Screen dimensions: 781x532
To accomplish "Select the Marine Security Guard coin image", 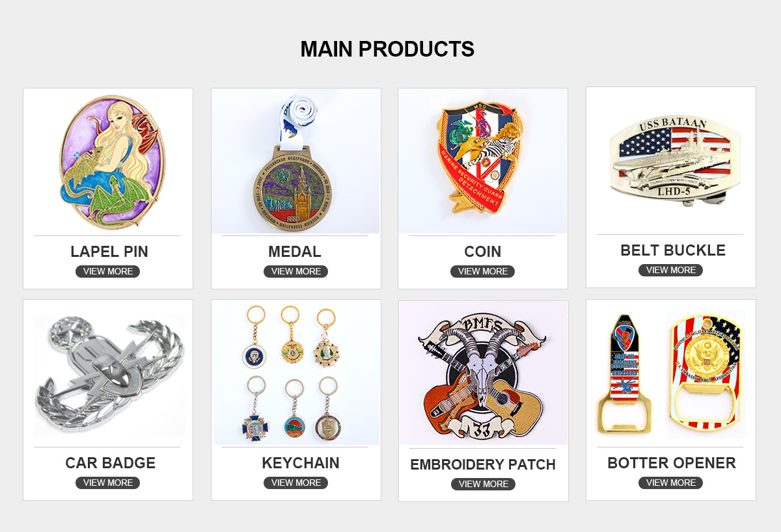I will (x=483, y=161).
